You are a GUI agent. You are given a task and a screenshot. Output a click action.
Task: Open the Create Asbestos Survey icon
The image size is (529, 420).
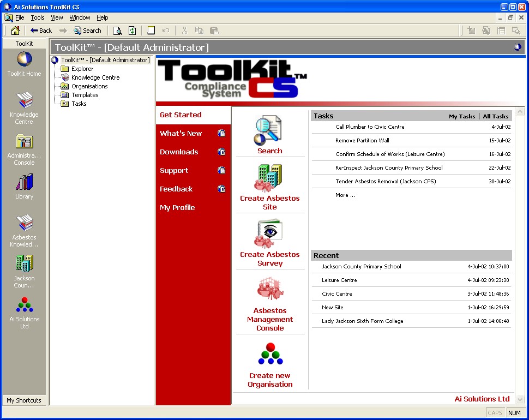tap(270, 235)
